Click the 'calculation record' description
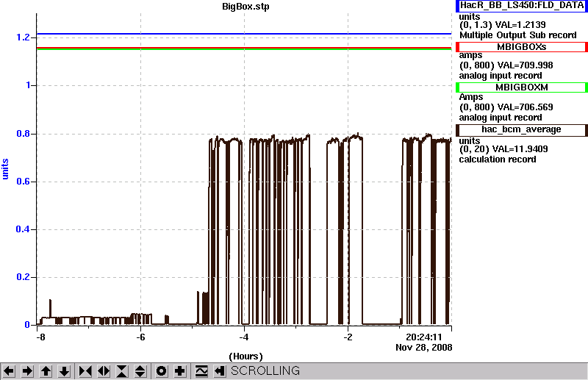The width and height of the screenshot is (588, 380). pos(498,159)
